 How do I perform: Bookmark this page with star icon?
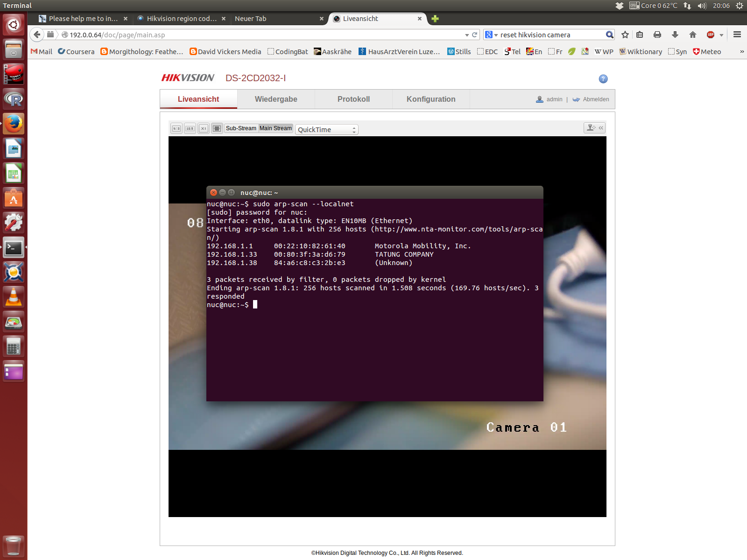coord(625,35)
